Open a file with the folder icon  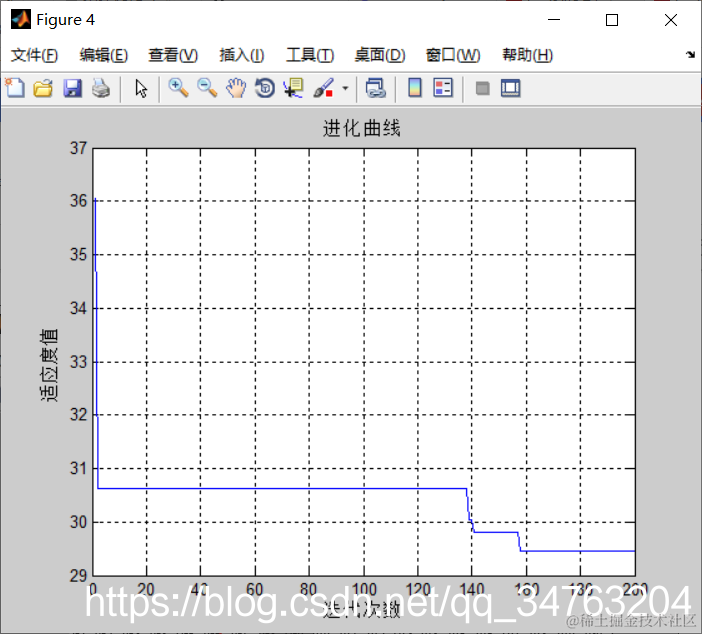click(x=43, y=88)
